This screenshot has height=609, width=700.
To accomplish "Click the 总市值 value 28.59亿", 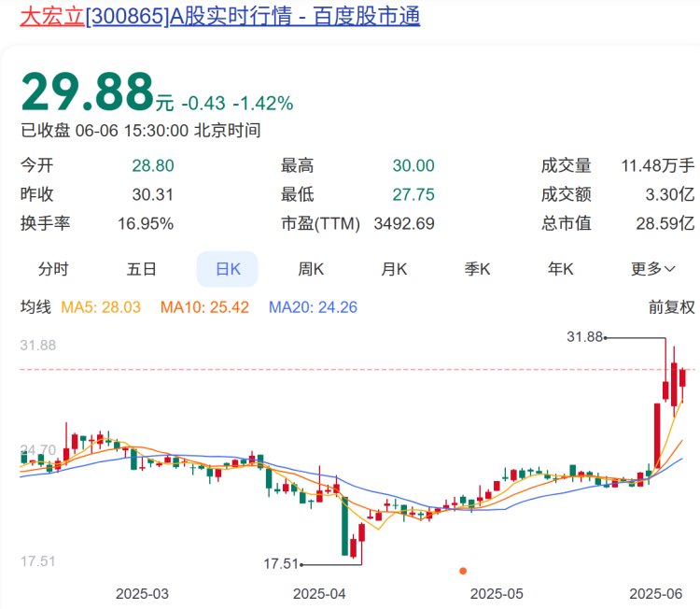I will (665, 224).
